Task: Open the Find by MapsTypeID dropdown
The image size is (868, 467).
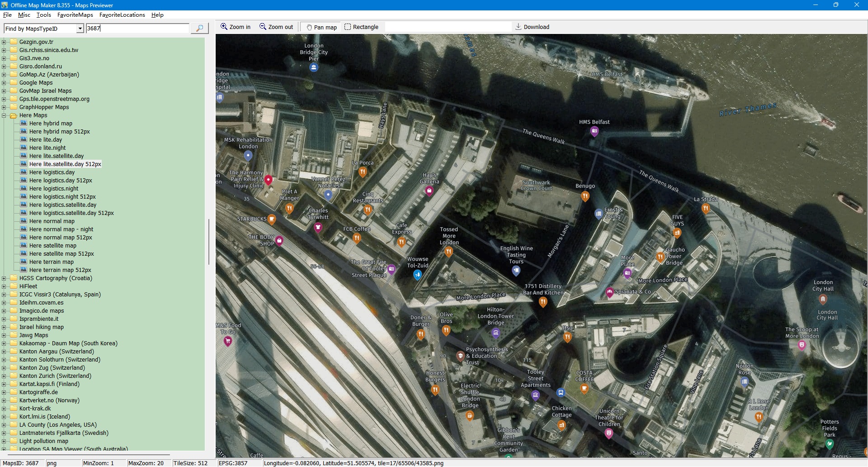Action: click(x=80, y=29)
